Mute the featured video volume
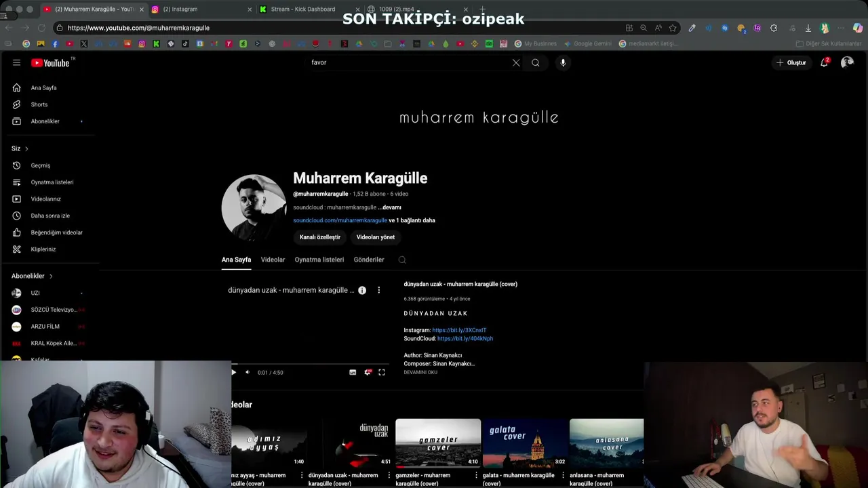This screenshot has width=868, height=488. point(248,372)
